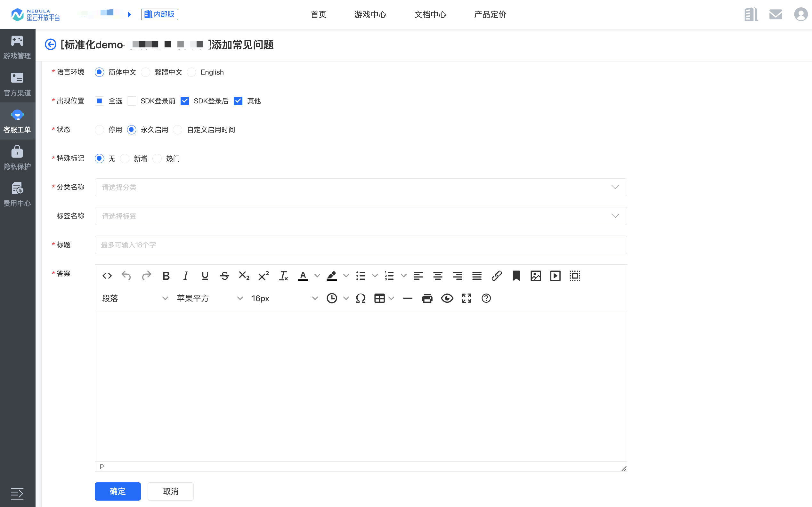Print the editor content

coord(427,298)
